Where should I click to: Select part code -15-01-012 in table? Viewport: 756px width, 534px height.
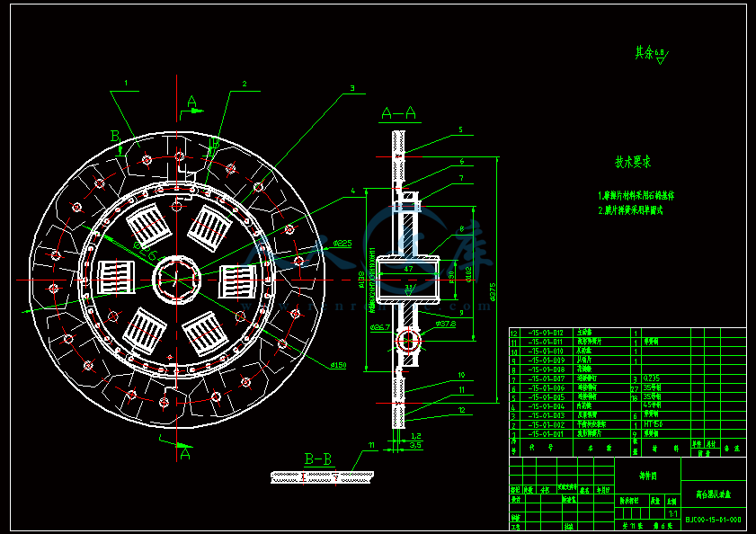(x=546, y=333)
